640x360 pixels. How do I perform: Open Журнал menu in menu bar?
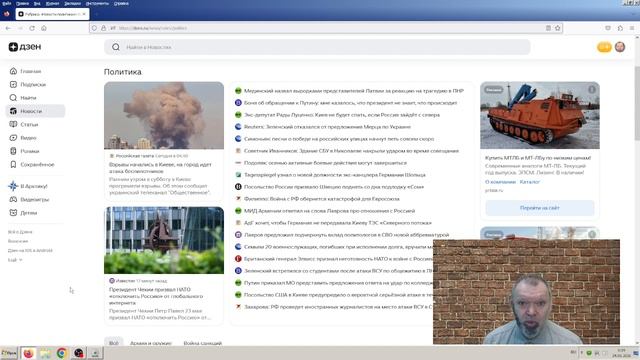click(52, 3)
